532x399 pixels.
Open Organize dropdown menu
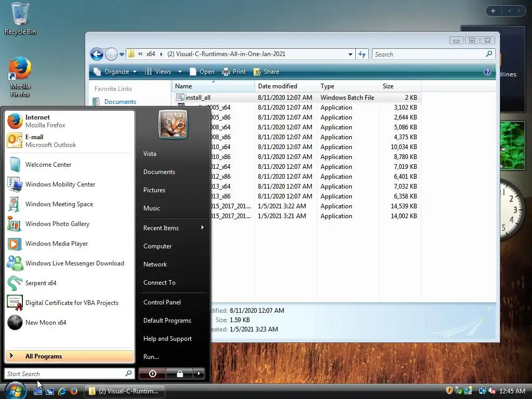coord(115,72)
